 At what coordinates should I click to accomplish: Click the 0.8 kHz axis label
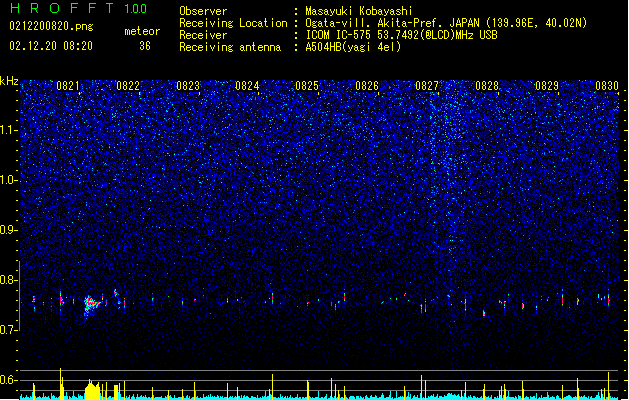click(8, 280)
